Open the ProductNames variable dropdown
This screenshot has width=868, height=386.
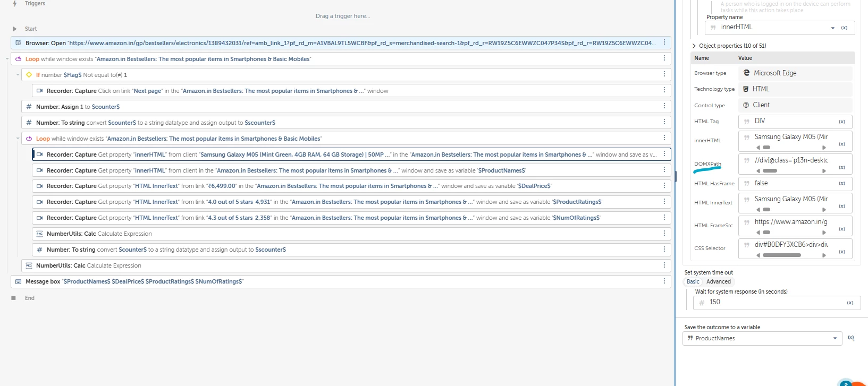coord(835,338)
